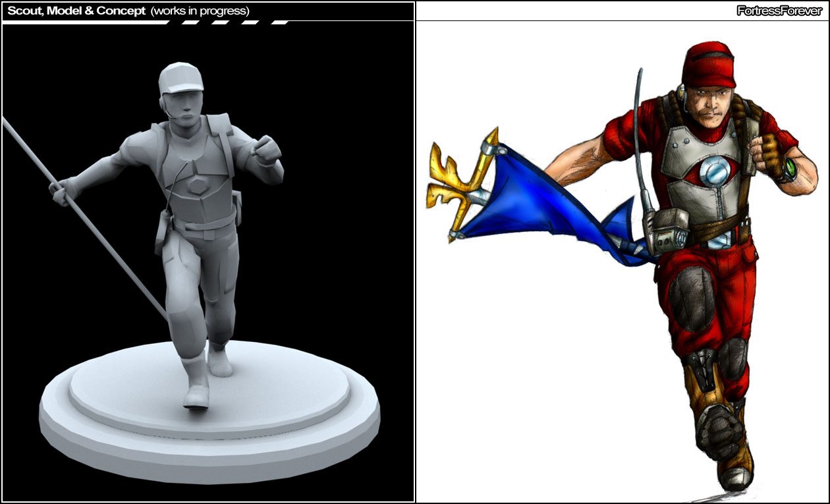Click the radio pack on scout's belt
830x504 pixels.
[x=666, y=231]
